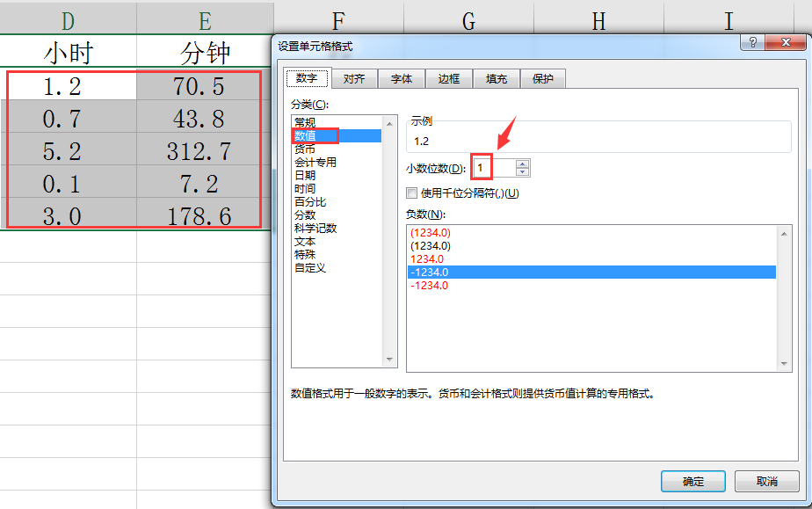Open the 填充 tab

pos(497,79)
